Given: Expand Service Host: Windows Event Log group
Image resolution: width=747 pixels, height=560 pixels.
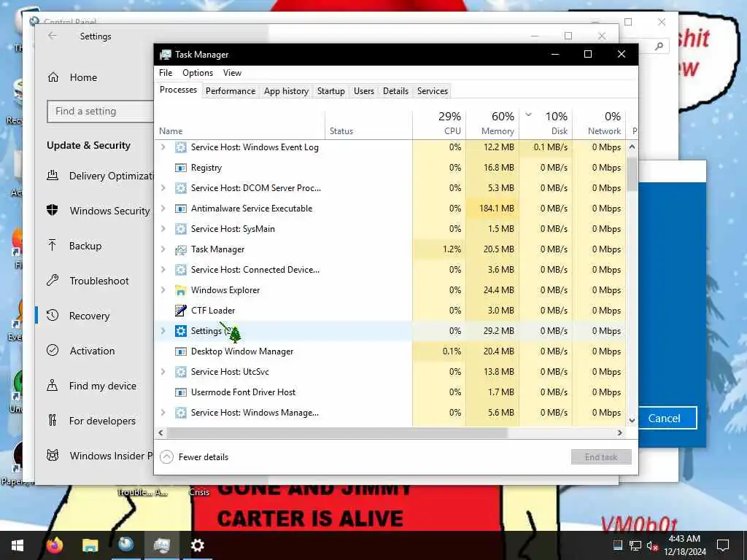Looking at the screenshot, I should (x=163, y=147).
